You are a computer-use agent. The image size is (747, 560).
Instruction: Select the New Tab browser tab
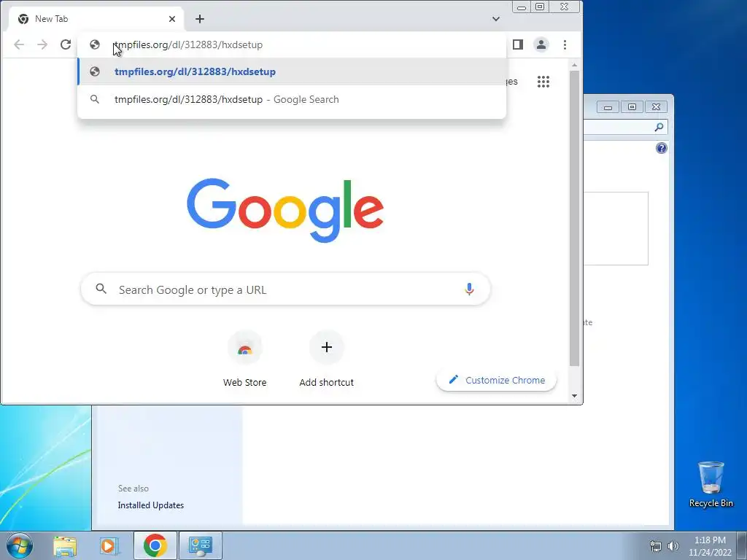pyautogui.click(x=97, y=19)
